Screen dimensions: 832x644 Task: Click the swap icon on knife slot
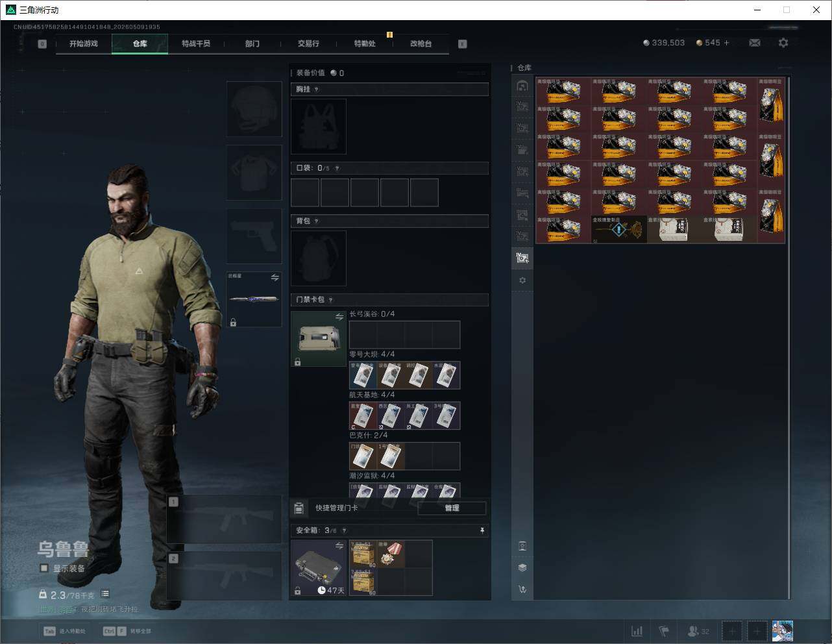coord(275,278)
